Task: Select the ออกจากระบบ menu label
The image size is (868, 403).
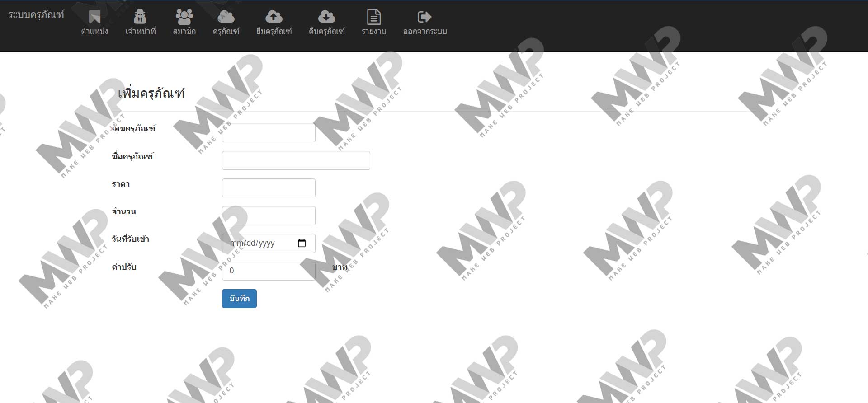Action: tap(425, 31)
